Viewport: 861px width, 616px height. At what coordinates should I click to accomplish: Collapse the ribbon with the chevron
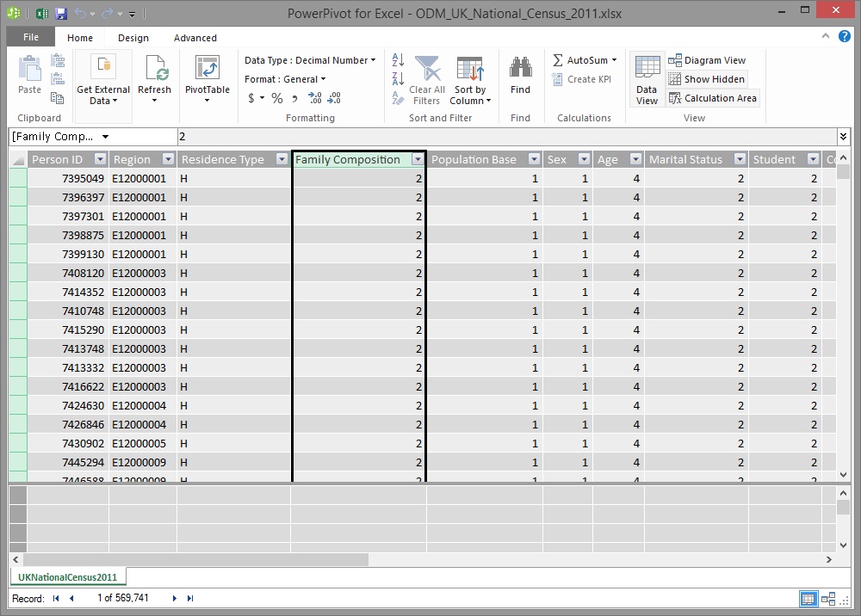[x=826, y=36]
